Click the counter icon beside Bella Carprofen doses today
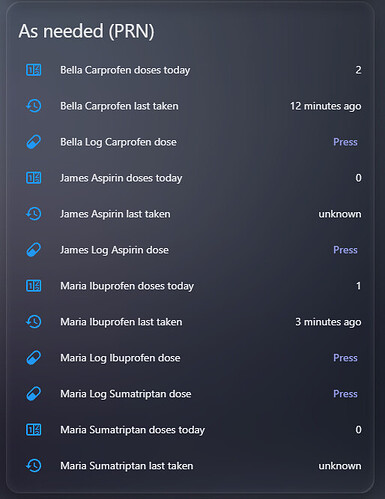This screenshot has width=385, height=499. (x=34, y=70)
